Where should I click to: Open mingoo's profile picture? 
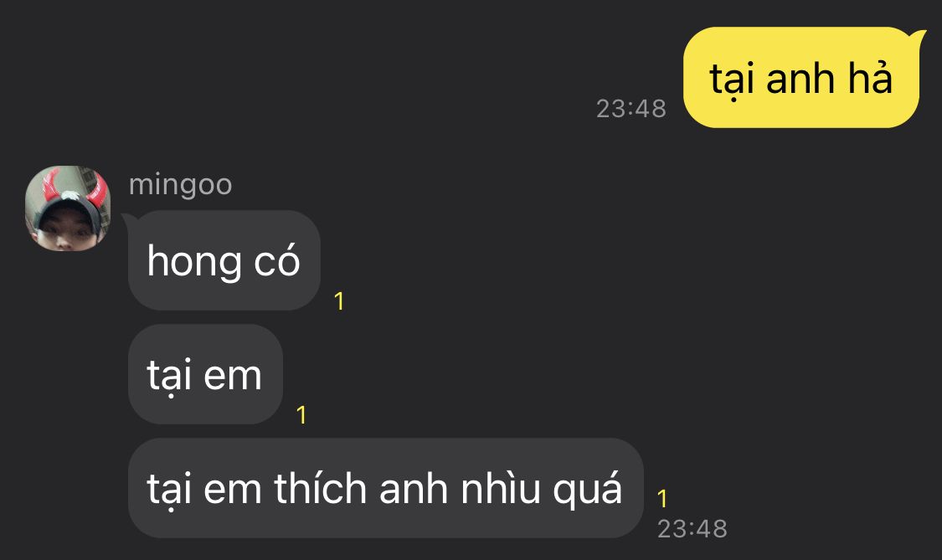[68, 208]
